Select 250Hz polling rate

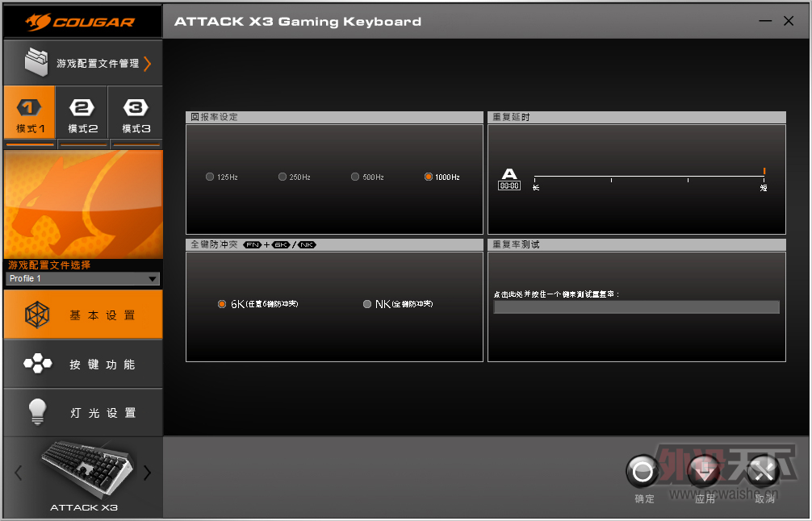[283, 177]
